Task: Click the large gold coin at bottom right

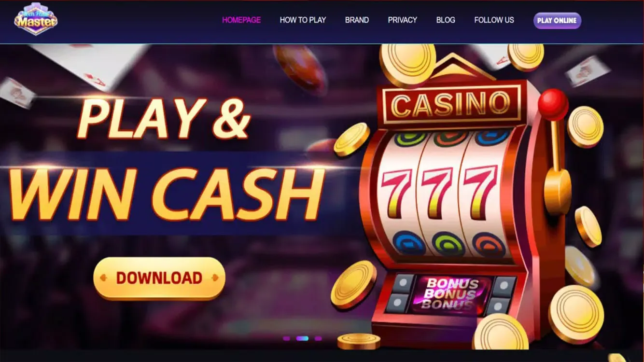Action: (x=576, y=314)
